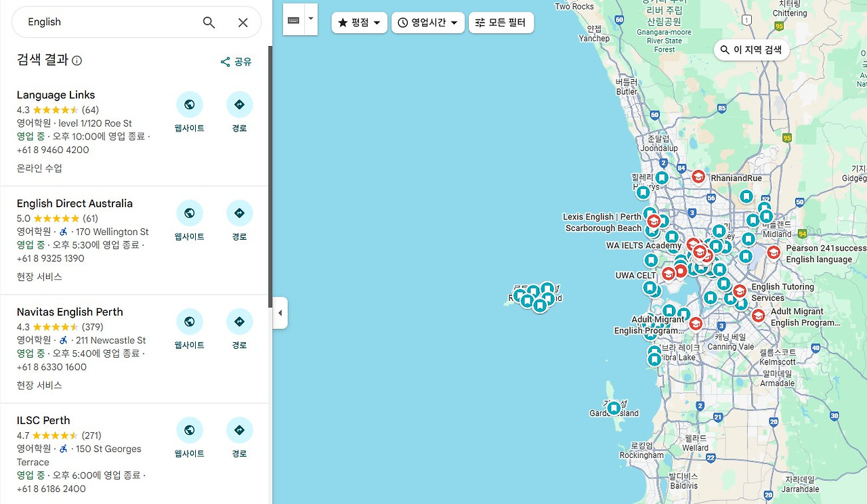Open 모든 필터 all filters

(x=501, y=22)
